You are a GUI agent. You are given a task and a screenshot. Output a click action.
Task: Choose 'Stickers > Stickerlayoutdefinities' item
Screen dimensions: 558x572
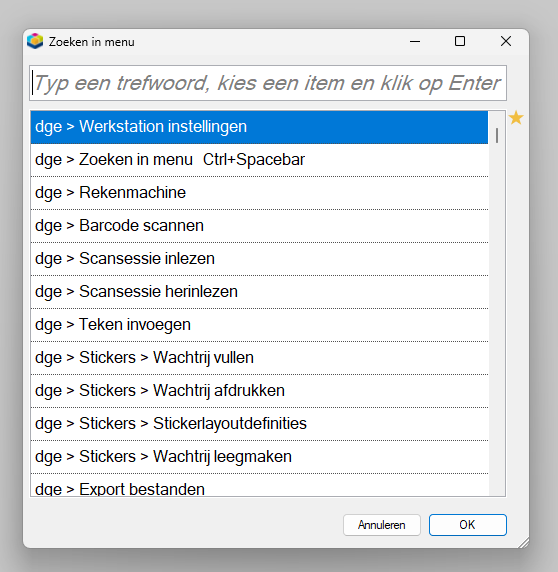(259, 424)
